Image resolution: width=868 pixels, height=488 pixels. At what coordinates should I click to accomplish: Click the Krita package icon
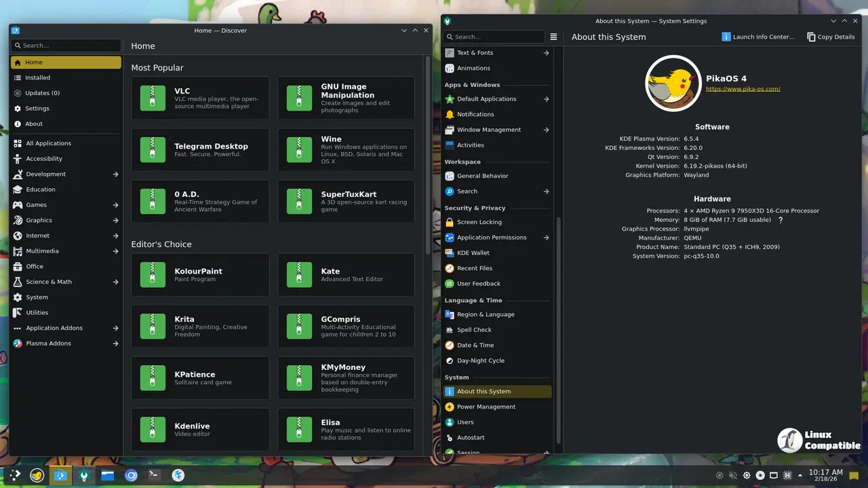pyautogui.click(x=153, y=326)
